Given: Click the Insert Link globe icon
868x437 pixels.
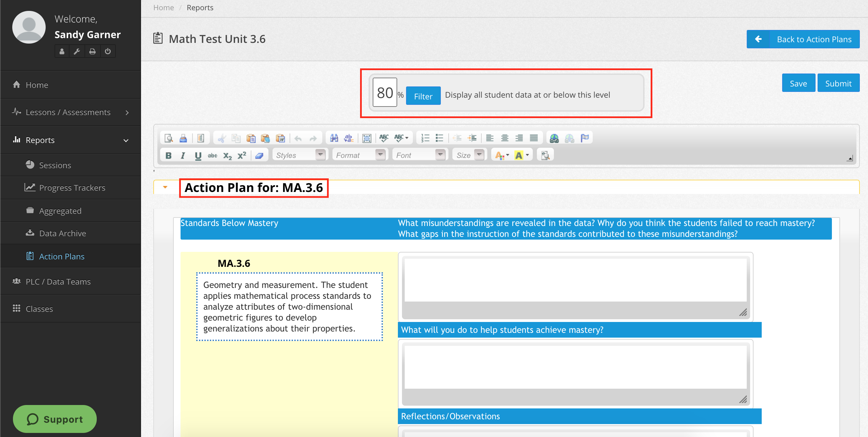Looking at the screenshot, I should pos(554,138).
